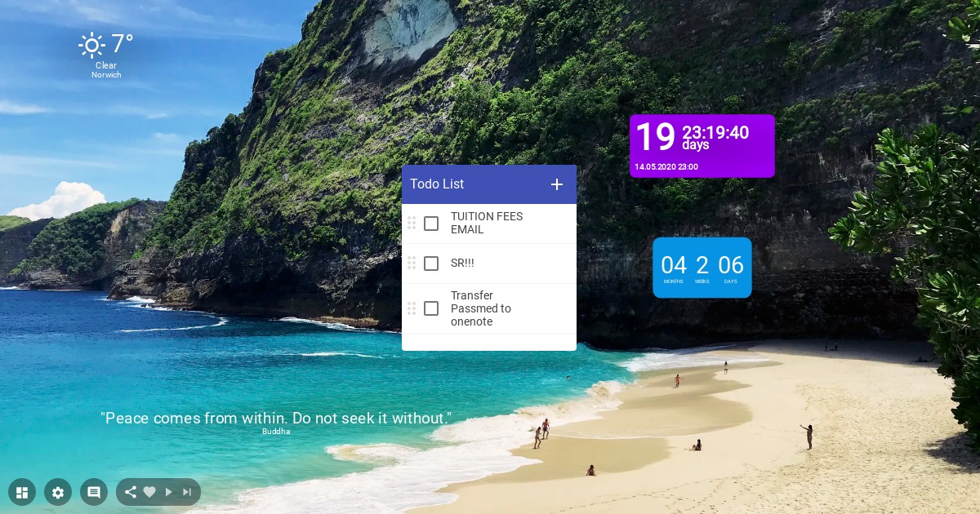Click the blue months-weeks-days countdown

coord(702,268)
